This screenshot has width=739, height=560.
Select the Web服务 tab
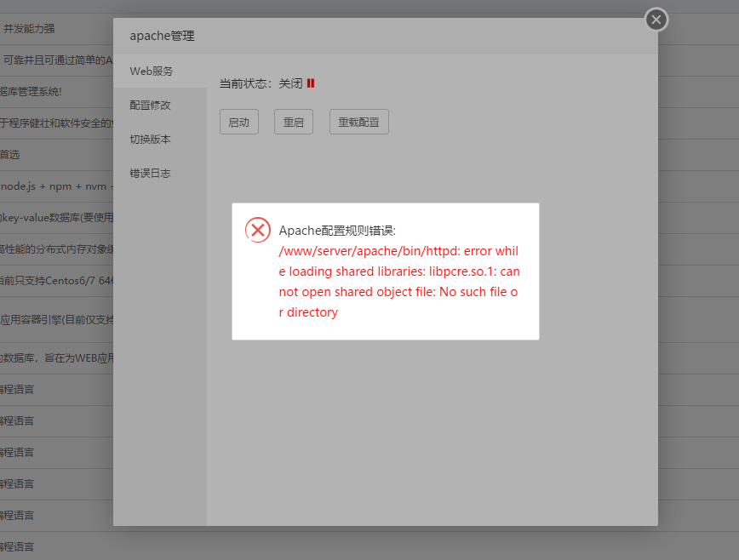pyautogui.click(x=160, y=71)
